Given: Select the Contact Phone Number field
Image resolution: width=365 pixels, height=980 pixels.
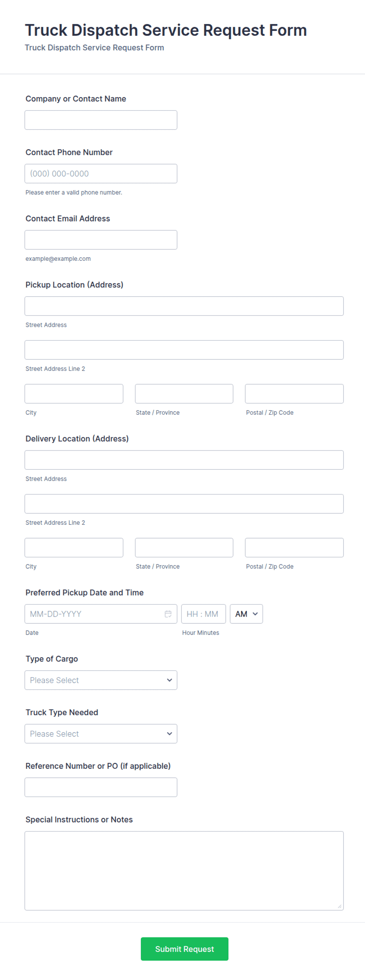Looking at the screenshot, I should (x=101, y=173).
